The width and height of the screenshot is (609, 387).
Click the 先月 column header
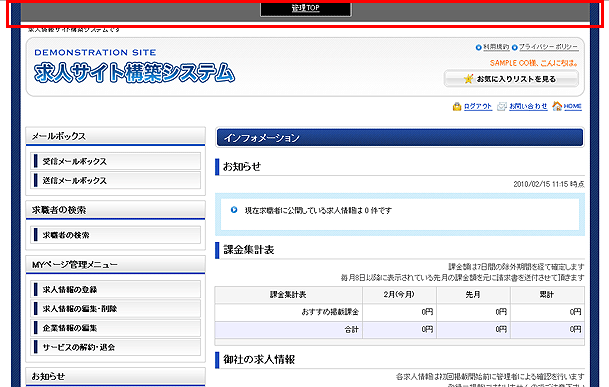[473, 295]
